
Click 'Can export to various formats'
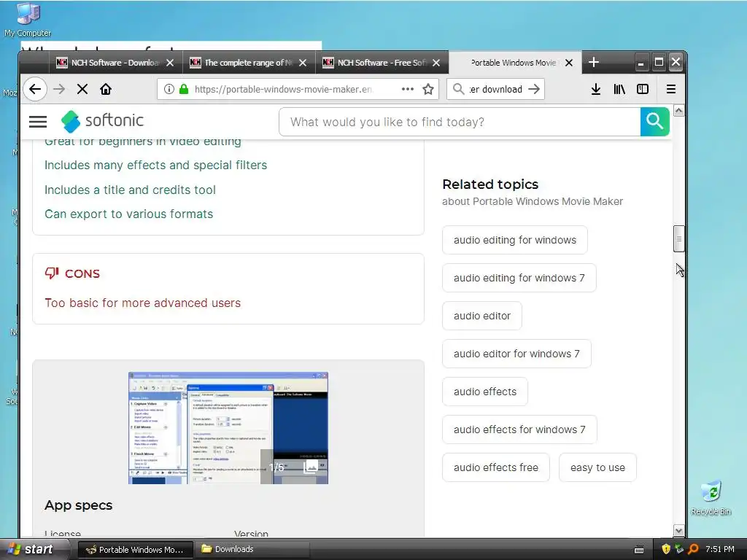(x=128, y=214)
